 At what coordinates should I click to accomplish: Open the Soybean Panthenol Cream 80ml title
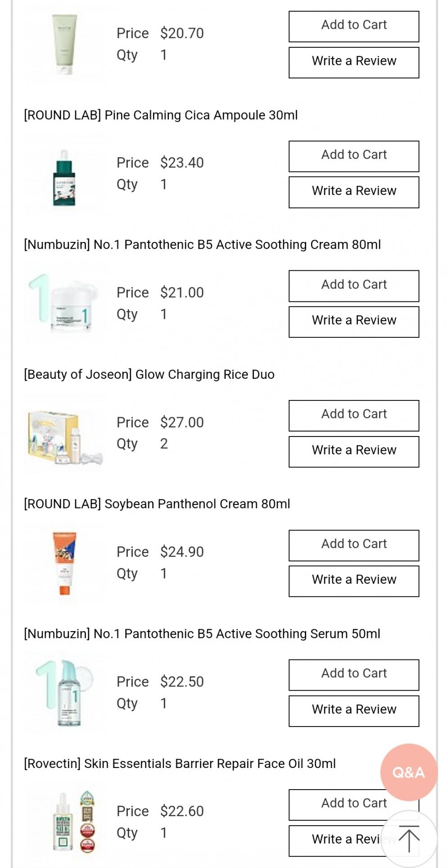click(157, 504)
